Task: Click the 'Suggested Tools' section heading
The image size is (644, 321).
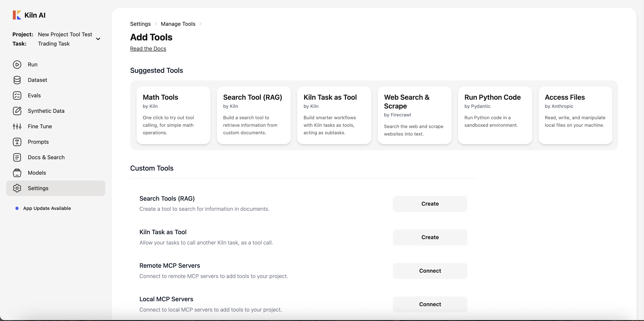Action: tap(157, 70)
